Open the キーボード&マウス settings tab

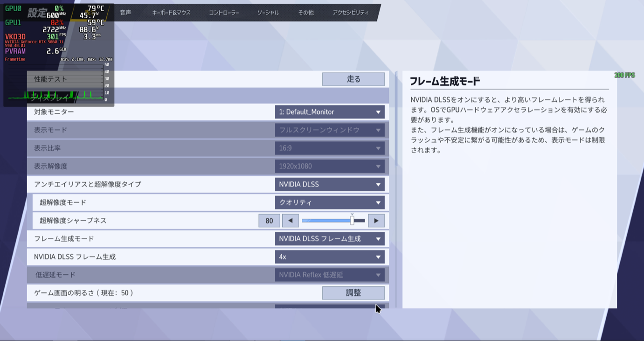(x=171, y=13)
